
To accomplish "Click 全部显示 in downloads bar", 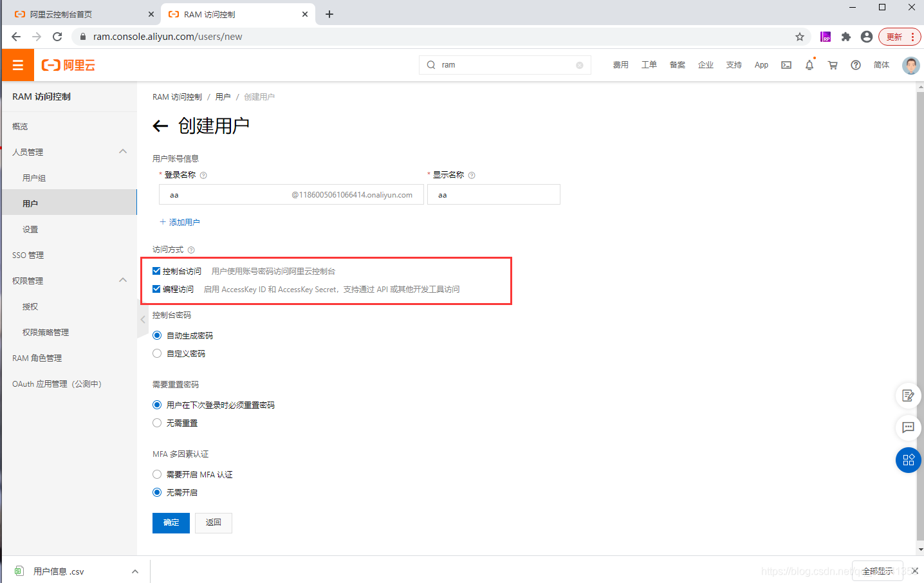I will pyautogui.click(x=878, y=571).
